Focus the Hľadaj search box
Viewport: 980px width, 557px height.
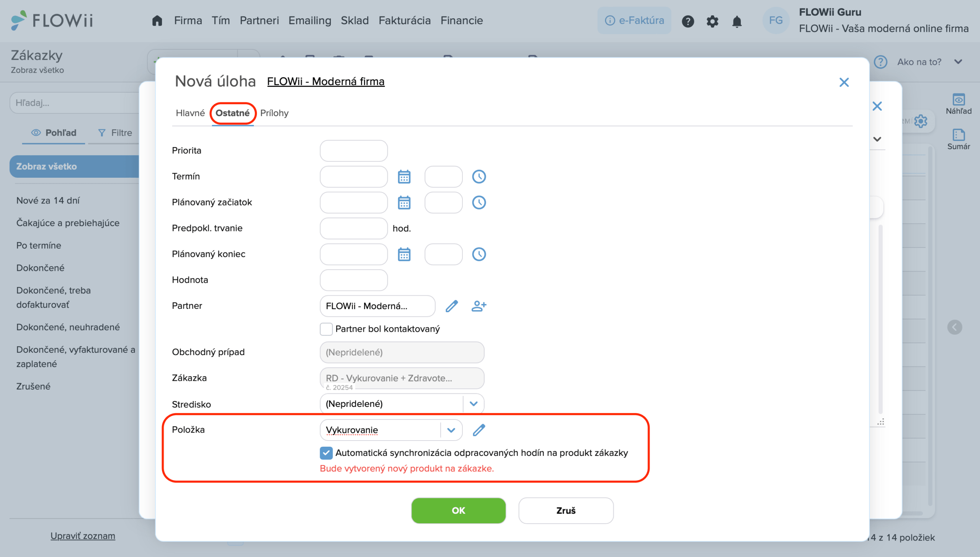[x=75, y=103]
